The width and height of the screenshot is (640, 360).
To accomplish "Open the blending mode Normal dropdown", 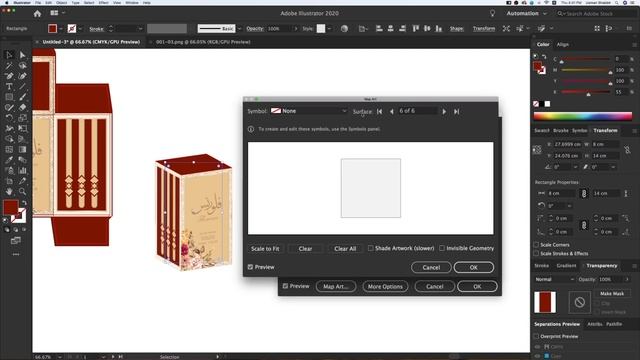I will click(554, 279).
